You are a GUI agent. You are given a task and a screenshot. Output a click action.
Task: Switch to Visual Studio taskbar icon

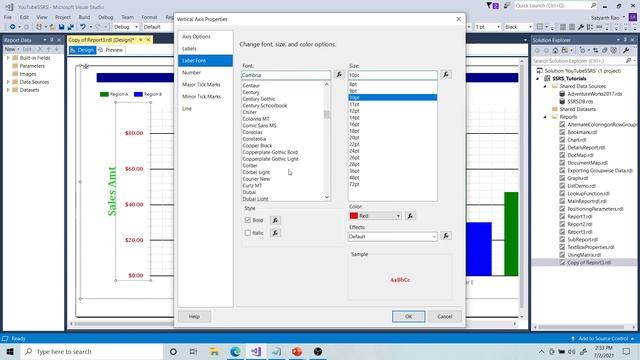coord(256,351)
